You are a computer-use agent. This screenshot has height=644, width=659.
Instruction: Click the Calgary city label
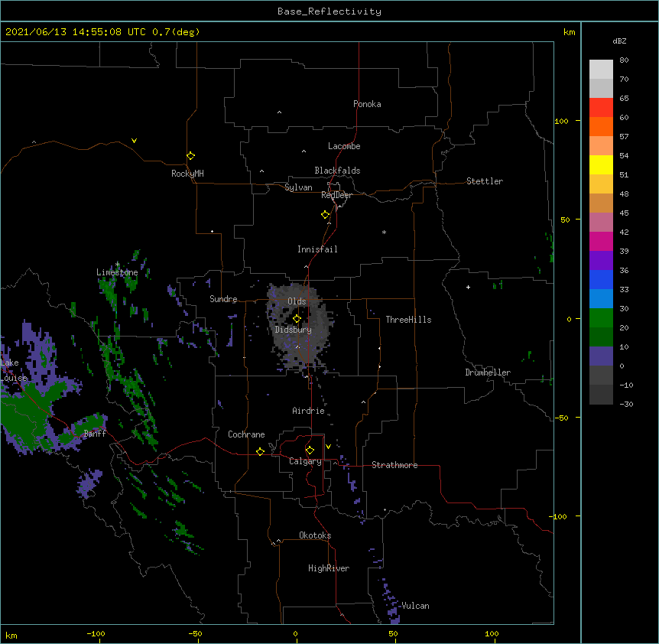click(x=305, y=461)
